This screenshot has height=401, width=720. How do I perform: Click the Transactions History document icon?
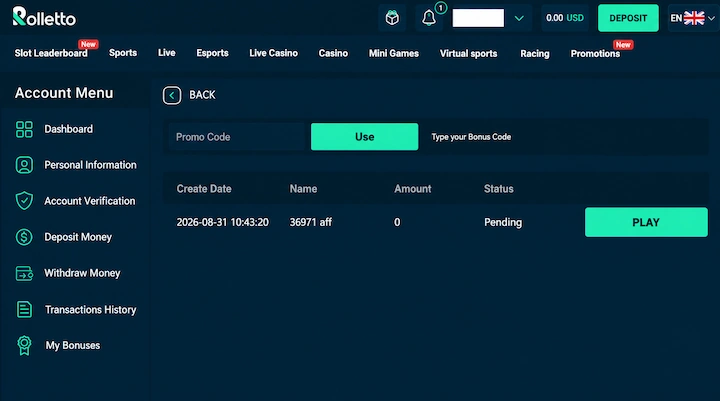click(24, 310)
